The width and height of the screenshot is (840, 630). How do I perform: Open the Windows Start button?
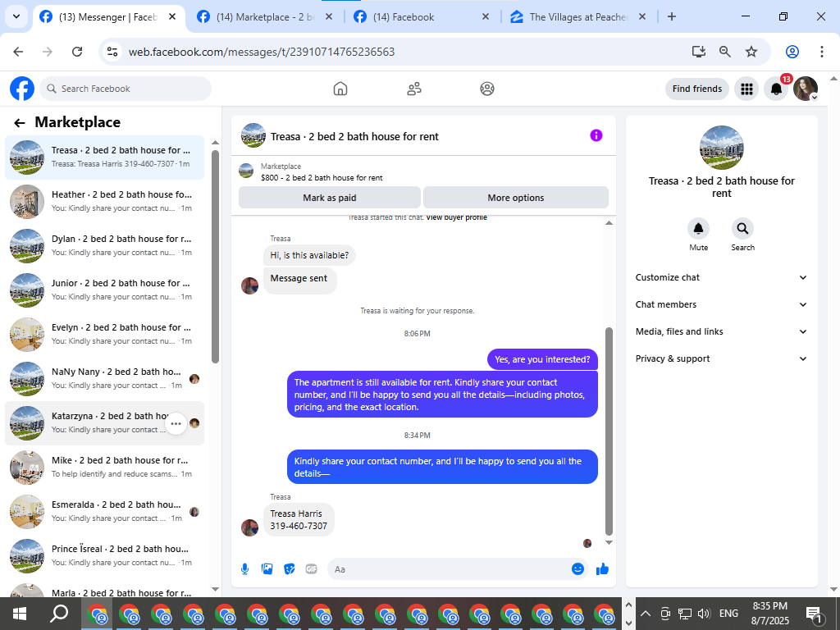tap(20, 614)
